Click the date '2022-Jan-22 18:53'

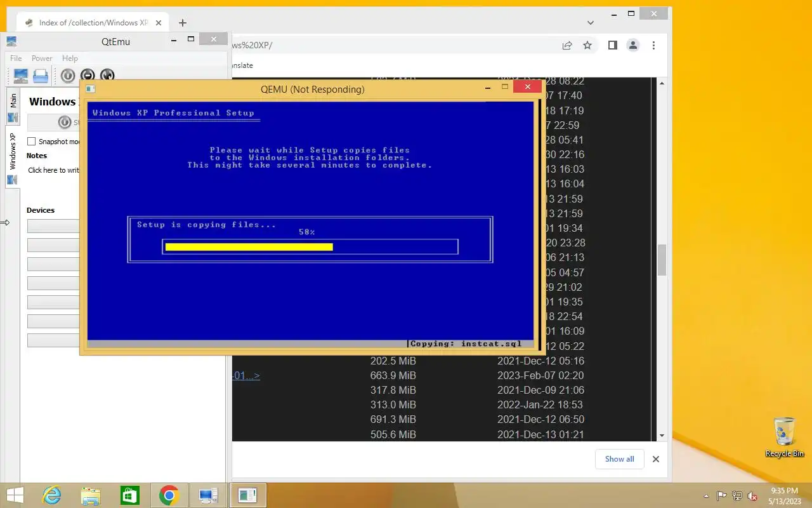540,404
